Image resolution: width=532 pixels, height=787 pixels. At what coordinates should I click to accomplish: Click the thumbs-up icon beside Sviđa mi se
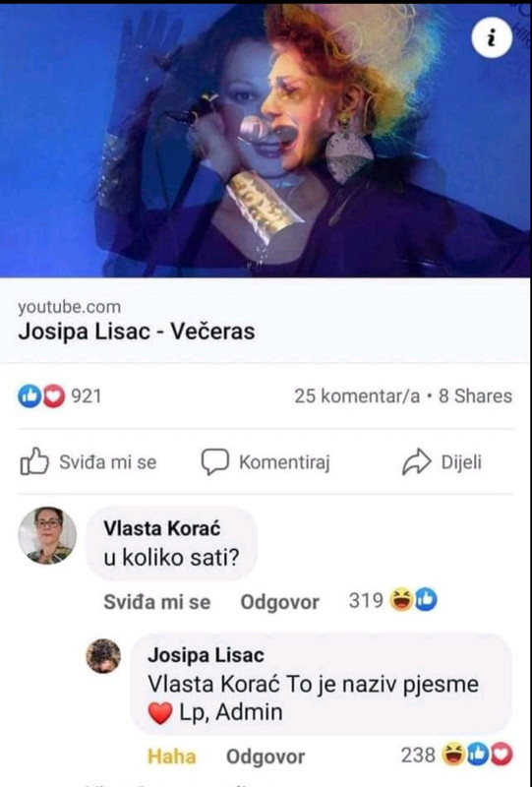point(34,461)
